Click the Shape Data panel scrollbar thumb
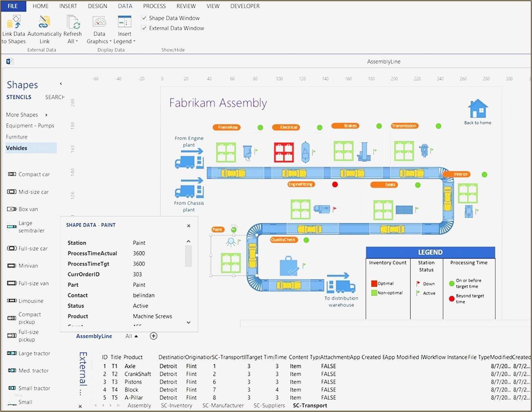The height and width of the screenshot is (412, 532). (189, 256)
